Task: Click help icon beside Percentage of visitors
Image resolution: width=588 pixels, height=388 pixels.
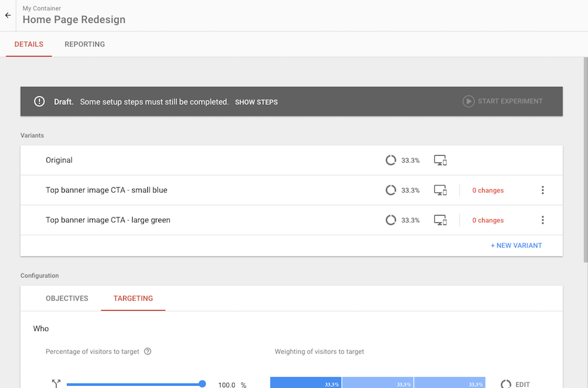Action: pyautogui.click(x=148, y=351)
